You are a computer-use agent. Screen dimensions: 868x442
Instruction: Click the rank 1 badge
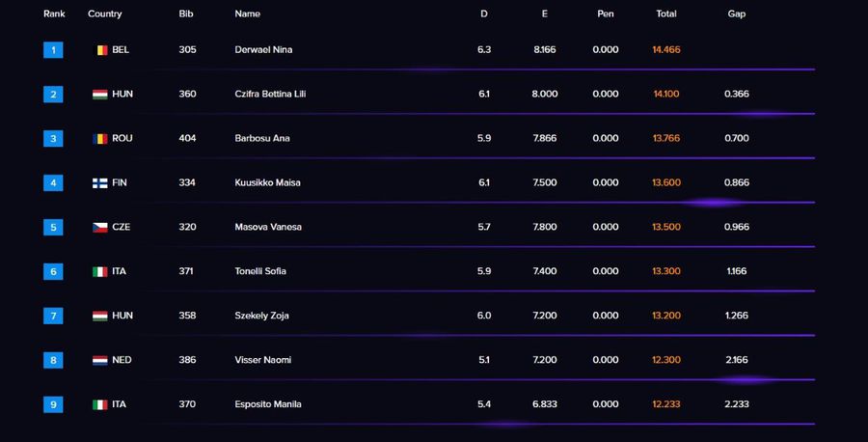pyautogui.click(x=53, y=49)
